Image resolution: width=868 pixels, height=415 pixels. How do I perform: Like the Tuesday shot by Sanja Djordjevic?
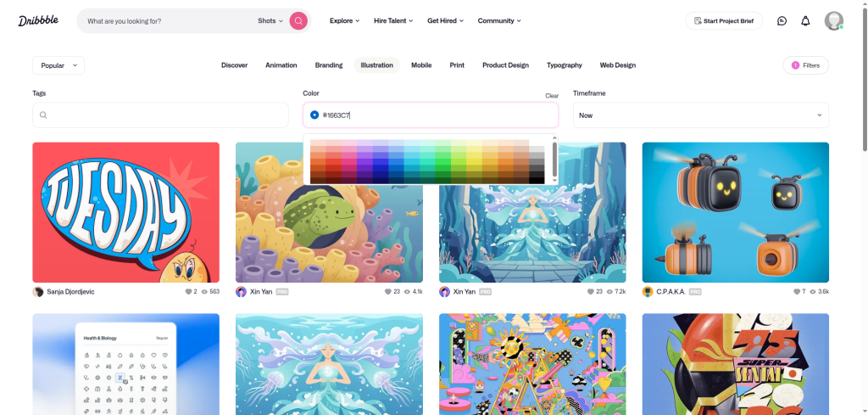pos(188,291)
